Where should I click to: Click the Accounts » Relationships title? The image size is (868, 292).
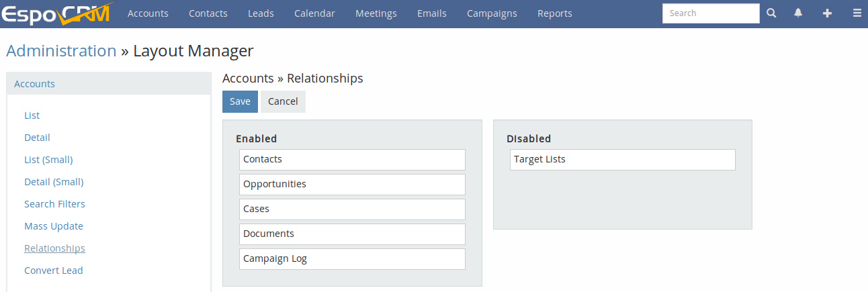point(293,79)
